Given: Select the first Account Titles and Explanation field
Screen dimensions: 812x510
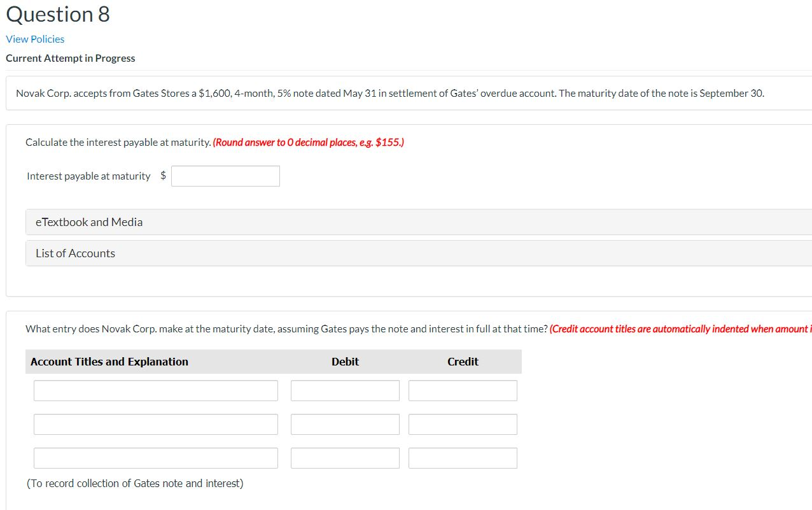Looking at the screenshot, I should click(x=155, y=390).
